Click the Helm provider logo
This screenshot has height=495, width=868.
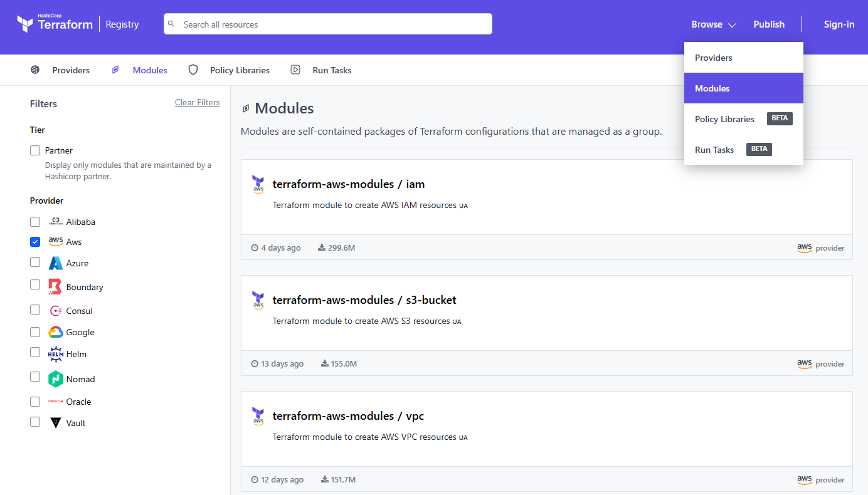[x=56, y=354]
